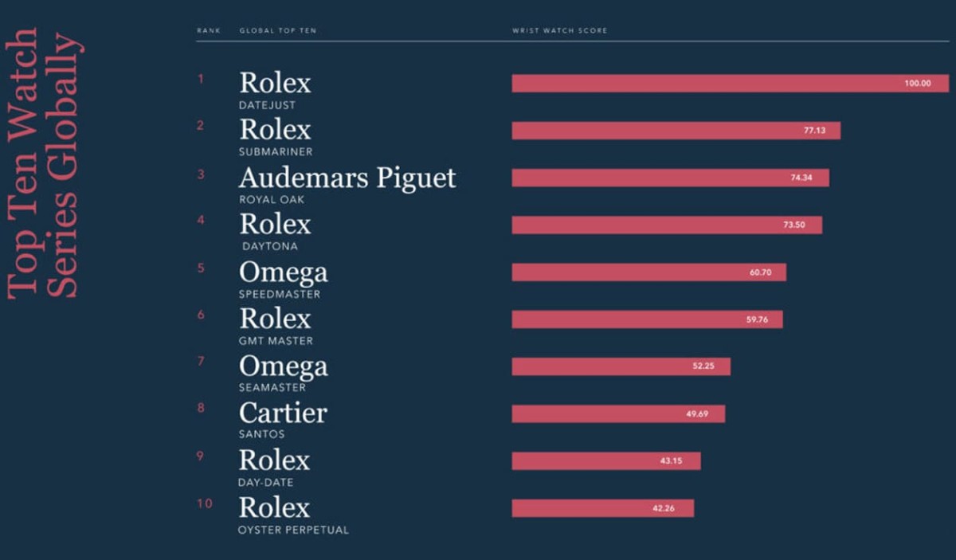This screenshot has height=560, width=956.
Task: Click the vertical Top Ten Watch Series title
Action: click(44, 163)
